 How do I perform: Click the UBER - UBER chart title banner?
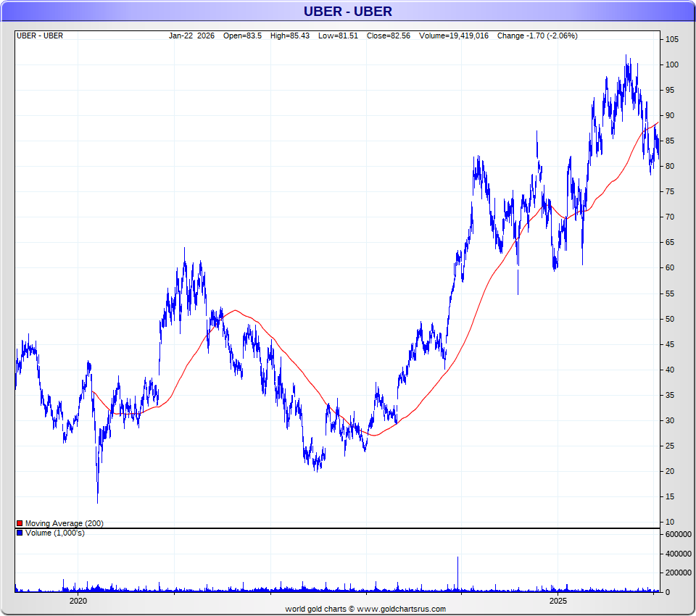coord(348,11)
